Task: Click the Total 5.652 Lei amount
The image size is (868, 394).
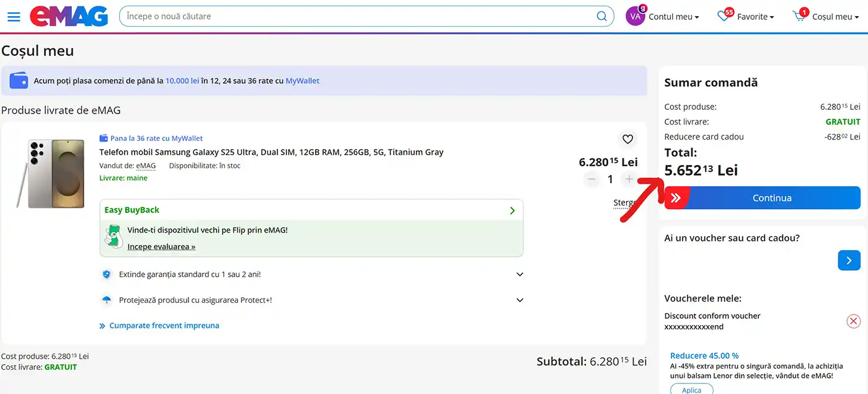Action: click(701, 170)
